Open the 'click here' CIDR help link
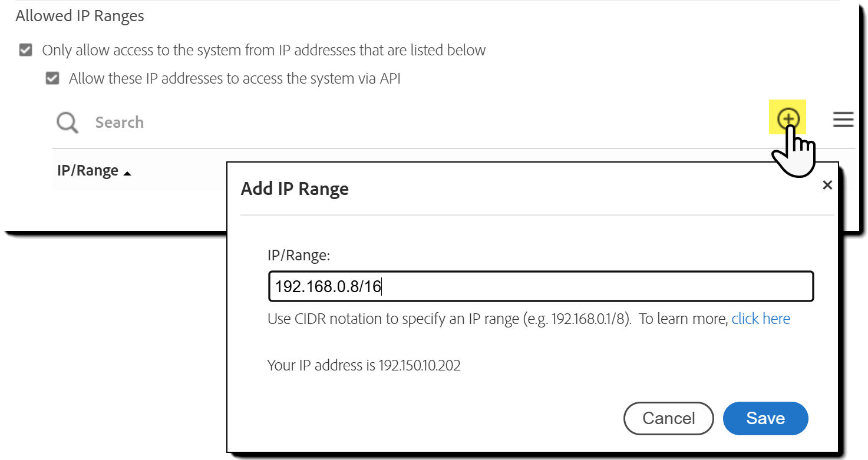 click(761, 318)
